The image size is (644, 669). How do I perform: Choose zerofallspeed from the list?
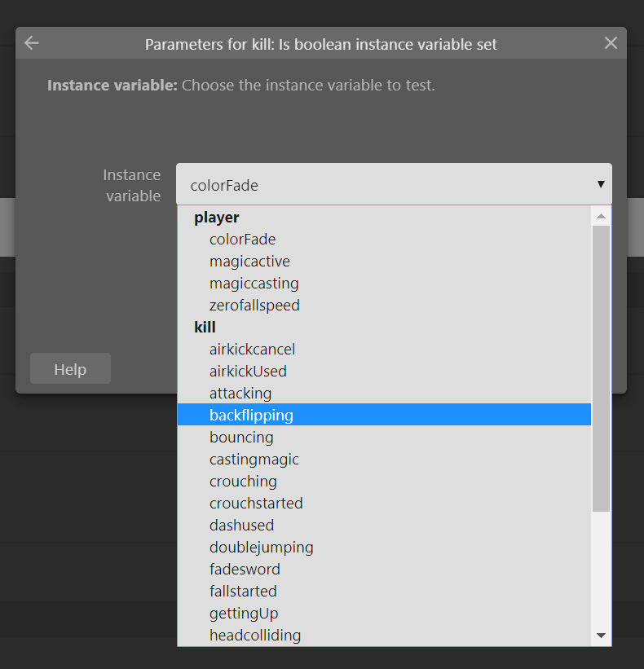tap(384, 305)
